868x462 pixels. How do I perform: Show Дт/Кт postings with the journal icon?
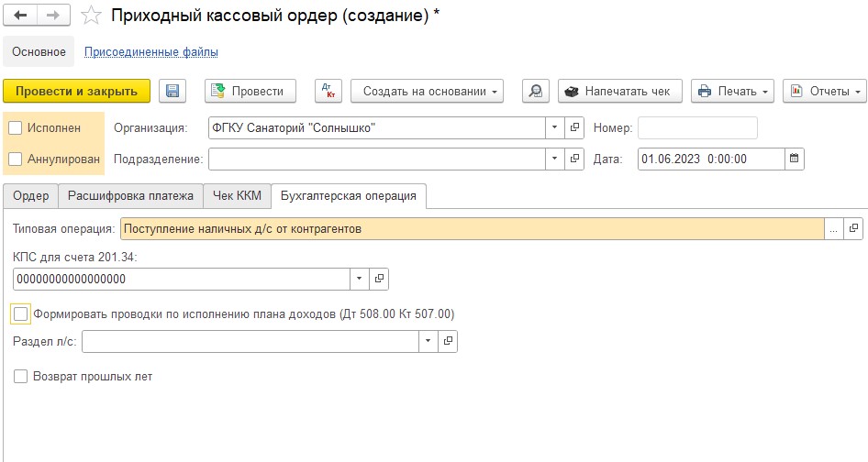click(x=328, y=92)
